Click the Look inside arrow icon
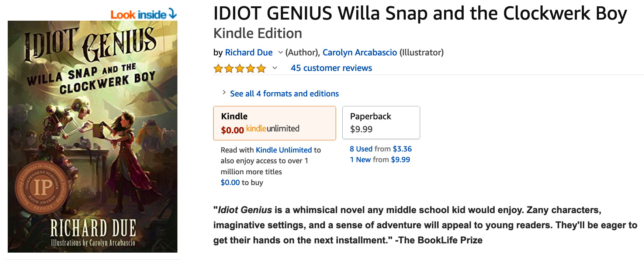 coord(173,14)
